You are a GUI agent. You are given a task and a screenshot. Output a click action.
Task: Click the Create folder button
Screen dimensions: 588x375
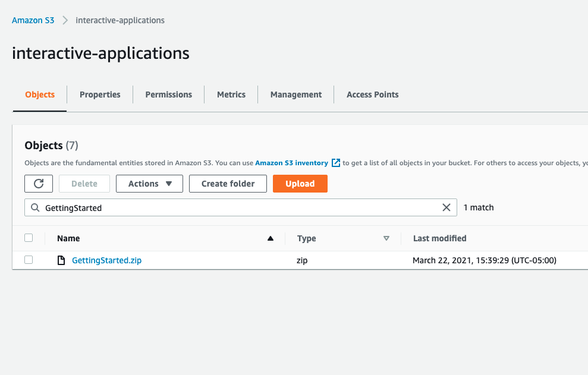click(228, 184)
